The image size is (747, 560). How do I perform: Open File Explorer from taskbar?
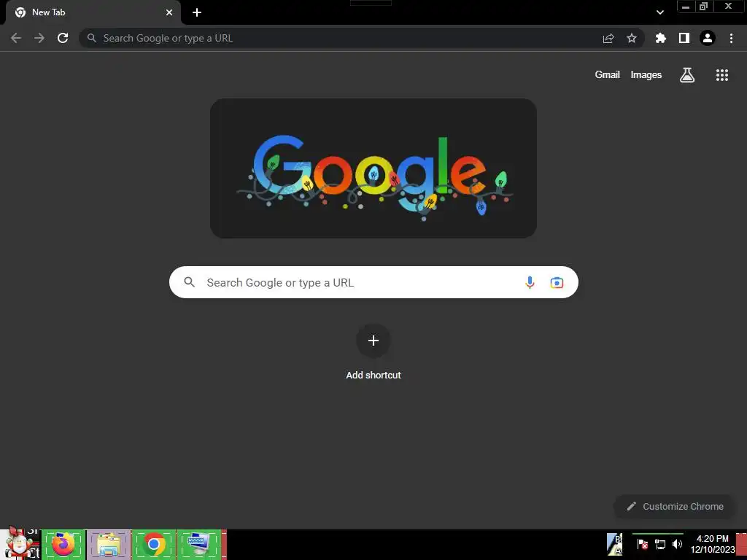click(x=109, y=544)
